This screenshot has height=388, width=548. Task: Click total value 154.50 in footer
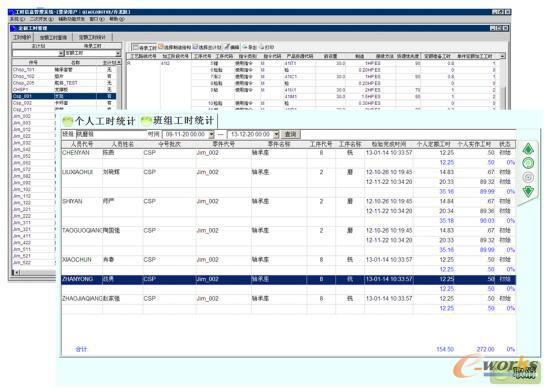click(445, 349)
